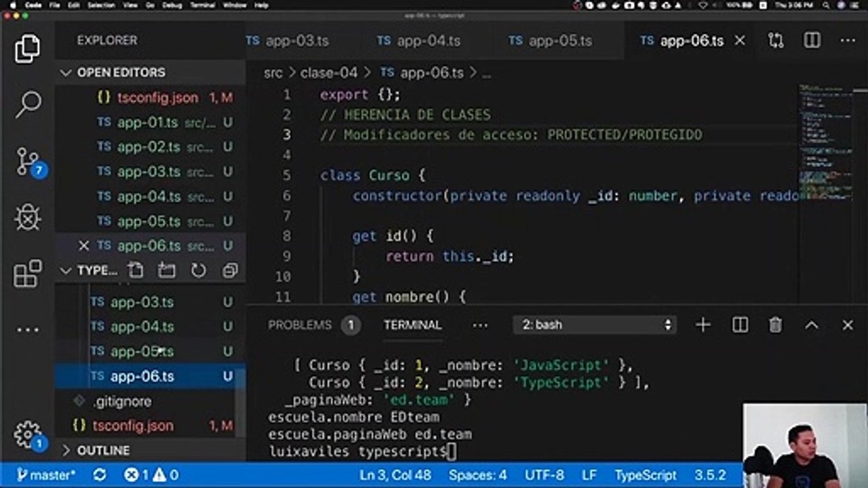Change end of line sequence LF
The image size is (868, 488).
pos(591,475)
